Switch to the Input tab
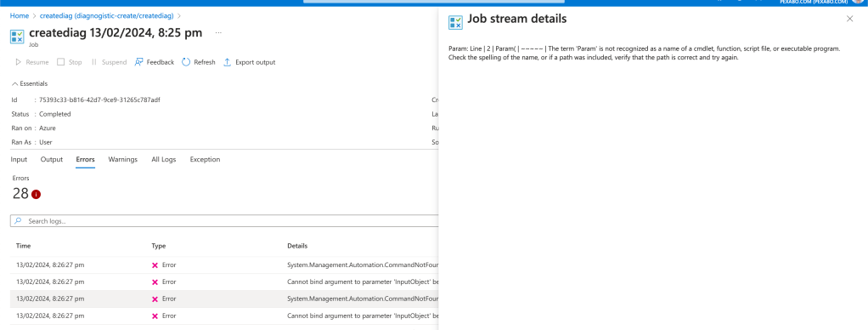 click(19, 159)
